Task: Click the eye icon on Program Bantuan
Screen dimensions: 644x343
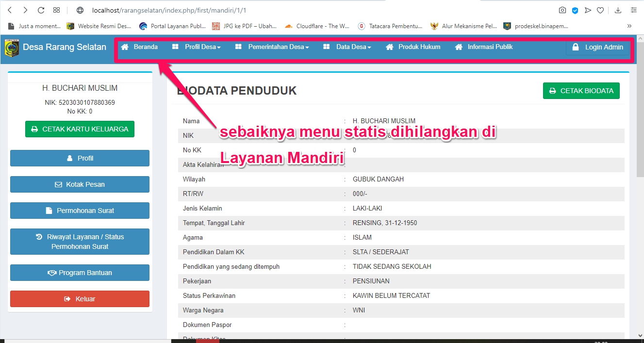Action: coord(52,273)
